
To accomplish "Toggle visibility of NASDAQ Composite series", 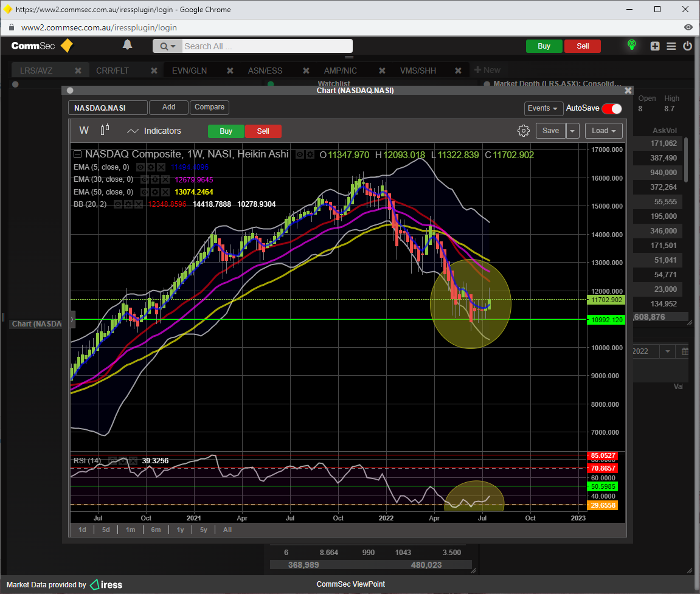I will tap(300, 155).
